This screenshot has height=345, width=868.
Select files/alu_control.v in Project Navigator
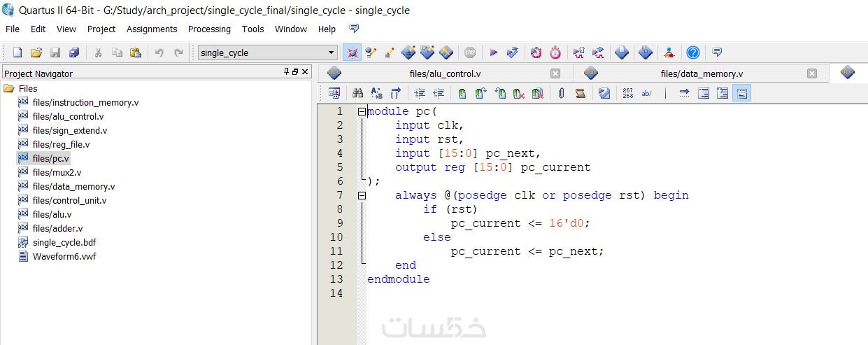[68, 116]
